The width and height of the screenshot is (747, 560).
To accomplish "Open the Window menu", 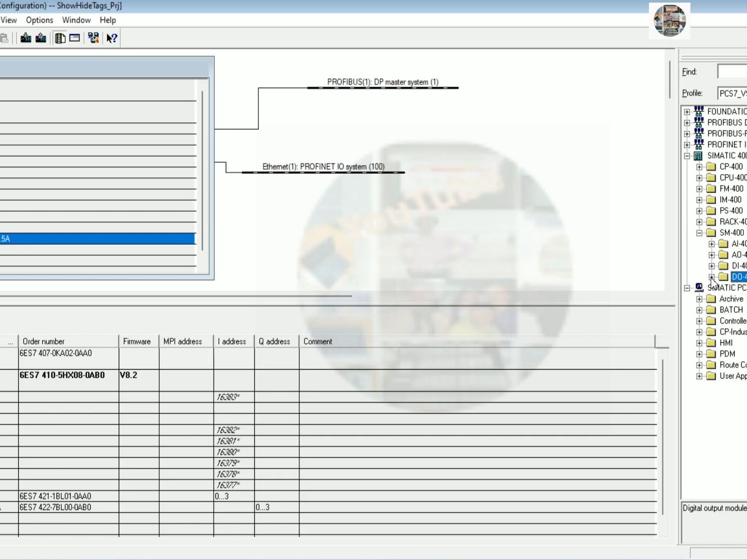I will point(76,20).
